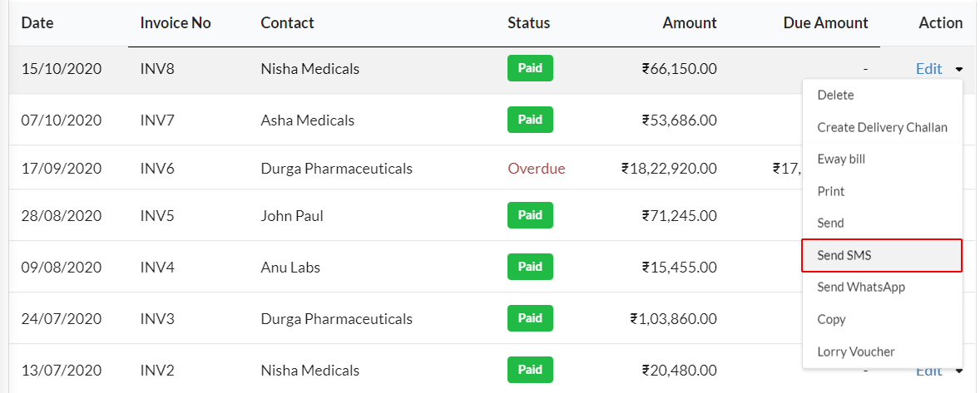Click Paid status badge for INV8
The height and width of the screenshot is (393, 980).
[x=530, y=68]
